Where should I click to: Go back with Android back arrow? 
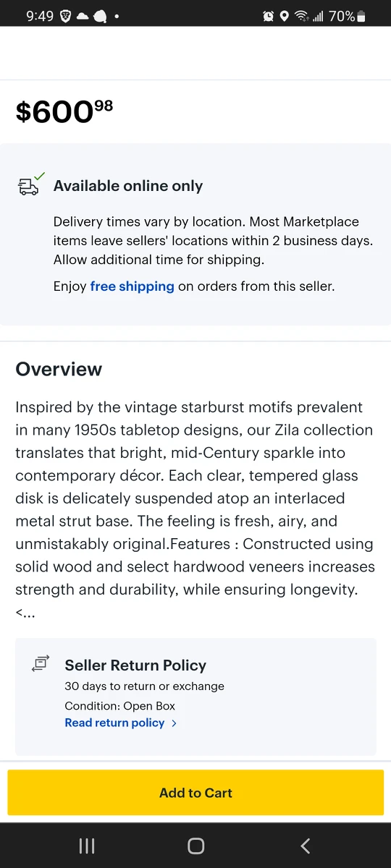pos(305,846)
